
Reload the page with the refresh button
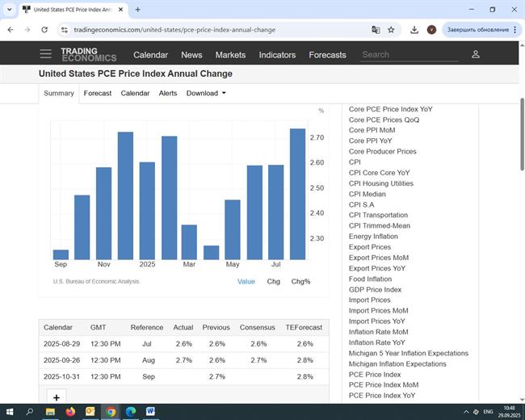[45, 30]
